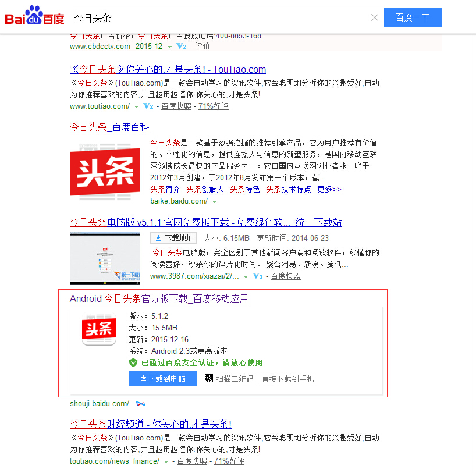This screenshot has height=473, width=476.
Task: Open the 头条技术特点 sublink
Action: 289,190
